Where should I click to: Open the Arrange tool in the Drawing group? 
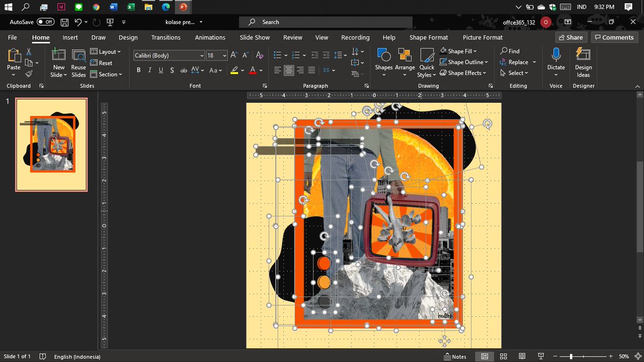[405, 62]
